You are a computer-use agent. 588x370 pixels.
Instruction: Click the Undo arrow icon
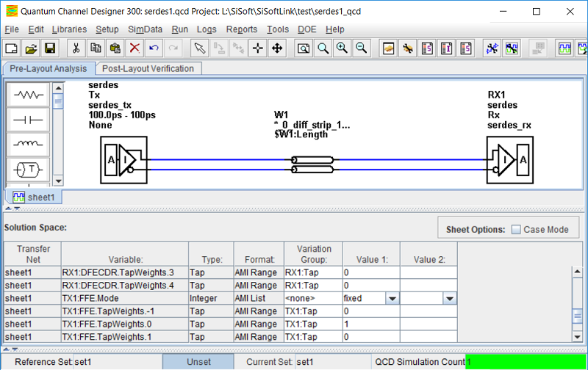154,48
